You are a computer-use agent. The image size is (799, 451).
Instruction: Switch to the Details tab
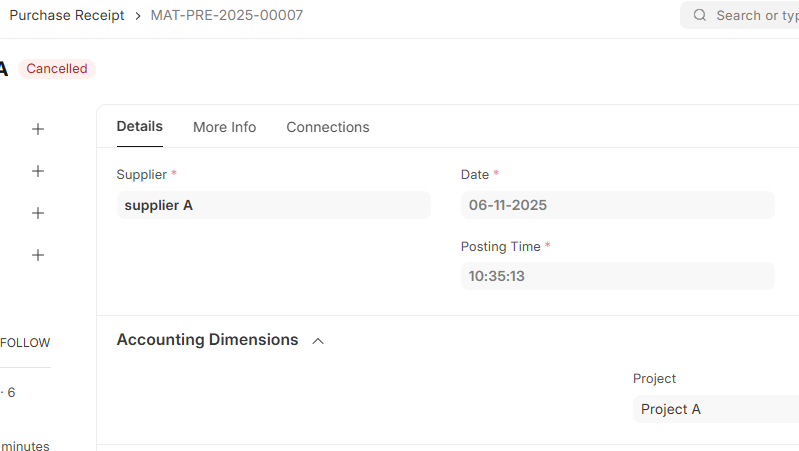[x=139, y=127]
